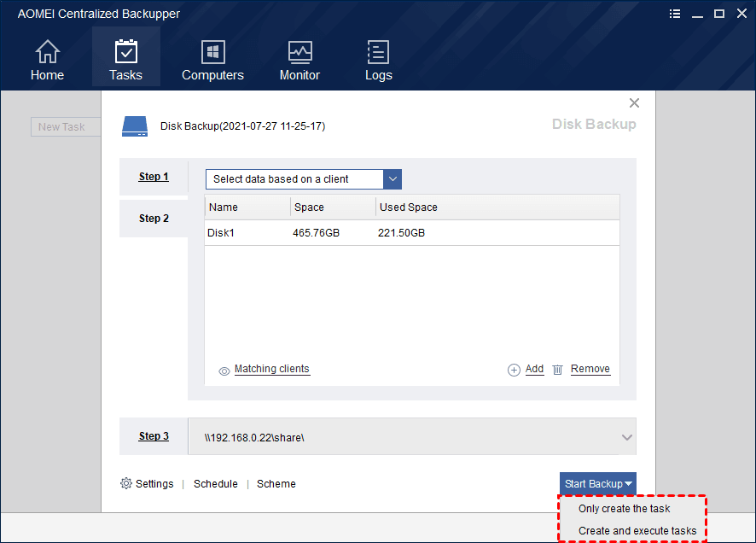
Task: Click the Step 1 tab
Action: [x=154, y=177]
